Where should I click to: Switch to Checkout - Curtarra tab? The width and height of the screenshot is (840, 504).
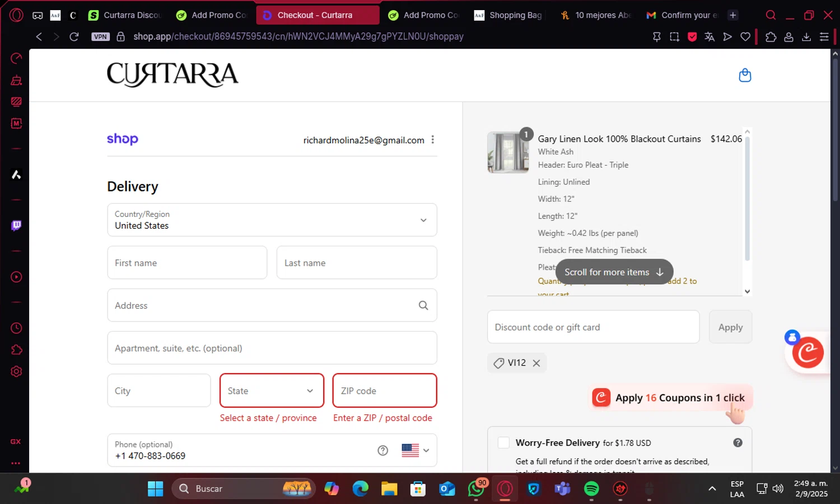pos(318,15)
